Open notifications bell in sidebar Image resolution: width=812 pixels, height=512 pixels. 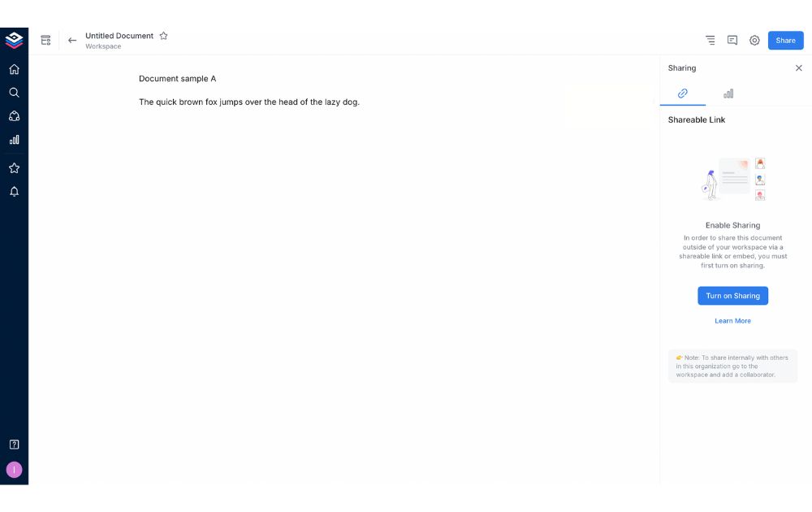point(14,192)
